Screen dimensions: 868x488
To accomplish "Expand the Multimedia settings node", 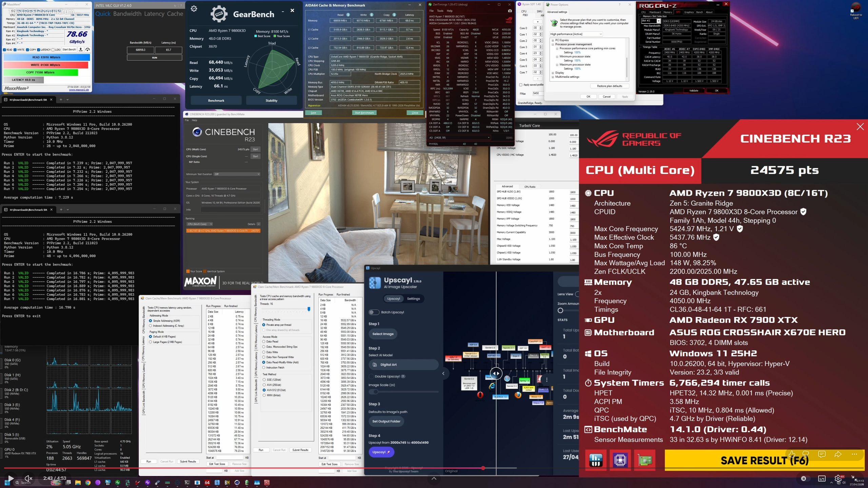I will click(553, 77).
